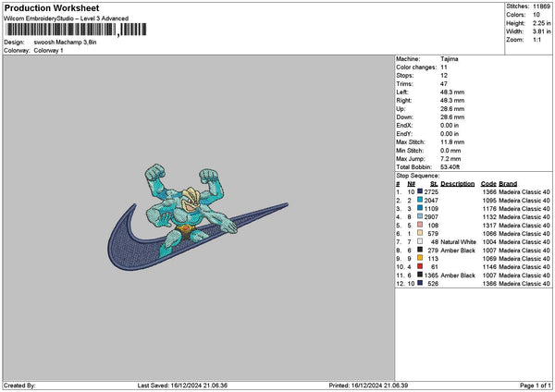Click the Width value '3.81 in'

[x=541, y=31]
